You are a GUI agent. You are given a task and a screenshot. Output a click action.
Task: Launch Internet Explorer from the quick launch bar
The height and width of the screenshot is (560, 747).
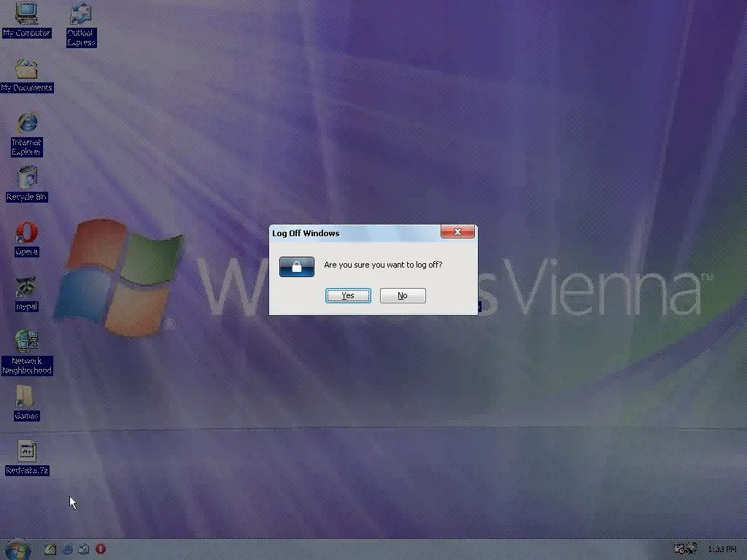click(x=68, y=549)
